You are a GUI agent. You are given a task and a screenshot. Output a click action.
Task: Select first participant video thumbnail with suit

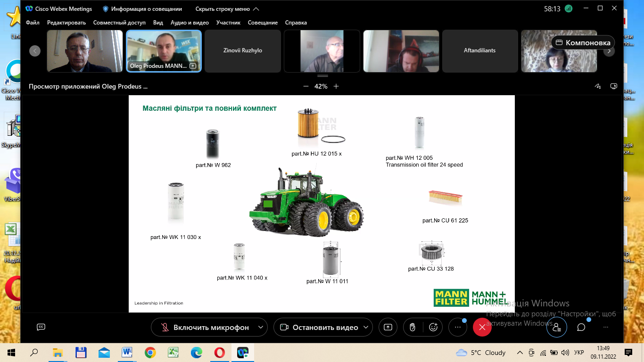[x=85, y=51]
